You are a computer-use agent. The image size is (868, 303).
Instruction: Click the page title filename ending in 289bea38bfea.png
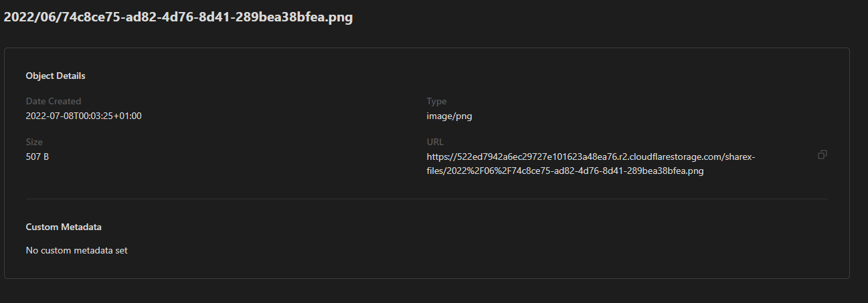point(178,17)
